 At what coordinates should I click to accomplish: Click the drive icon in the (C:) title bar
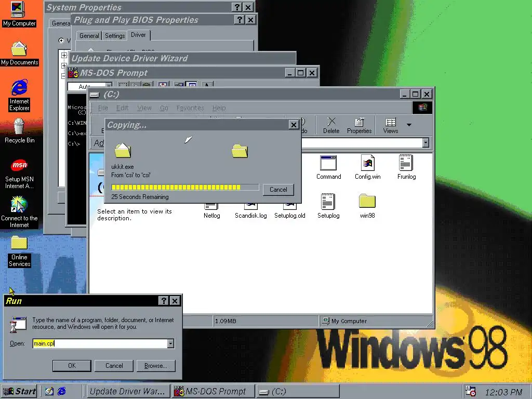tap(95, 95)
